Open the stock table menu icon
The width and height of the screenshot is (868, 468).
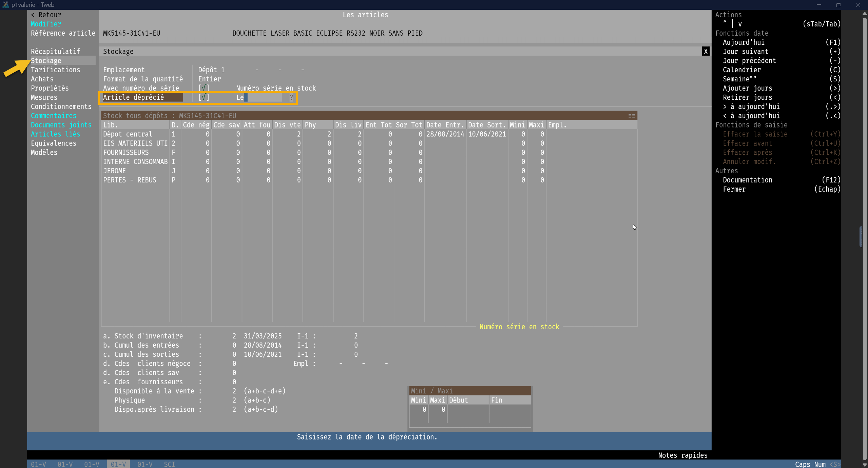click(631, 116)
